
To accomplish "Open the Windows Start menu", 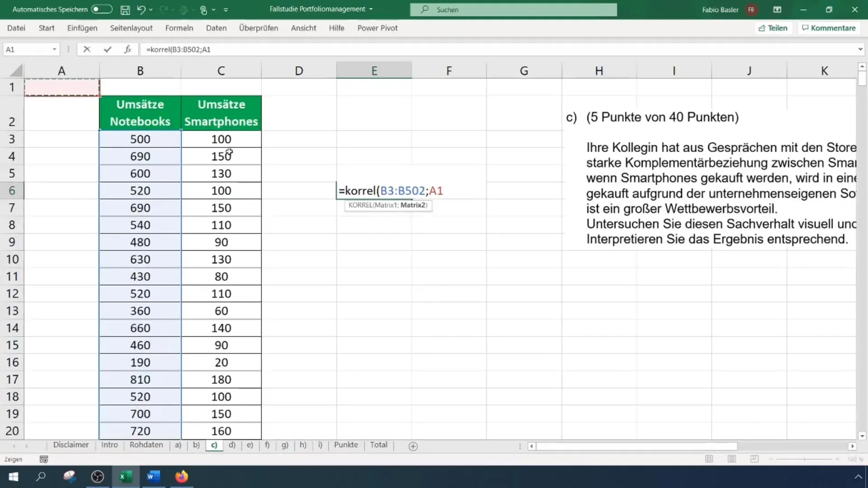I will pos(13,477).
